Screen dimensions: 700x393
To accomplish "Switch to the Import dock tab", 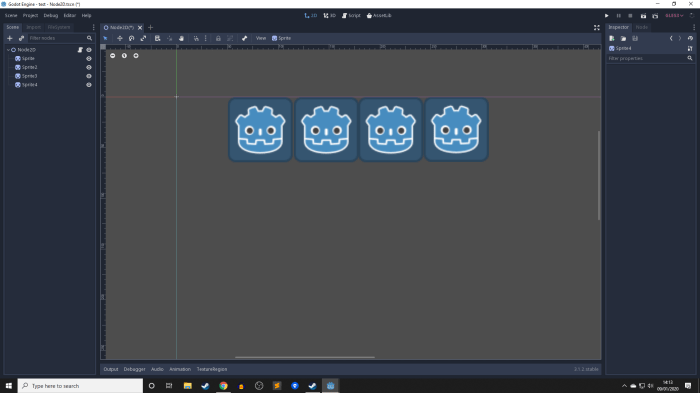I will pos(33,27).
